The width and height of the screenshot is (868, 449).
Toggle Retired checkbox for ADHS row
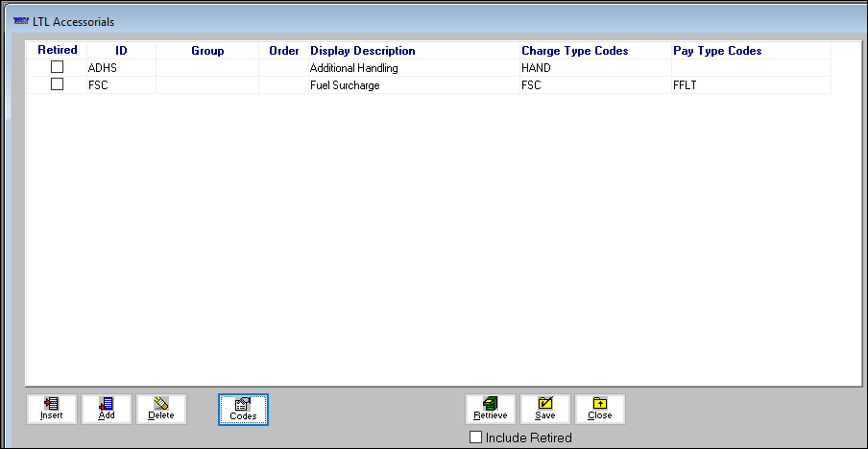(57, 67)
